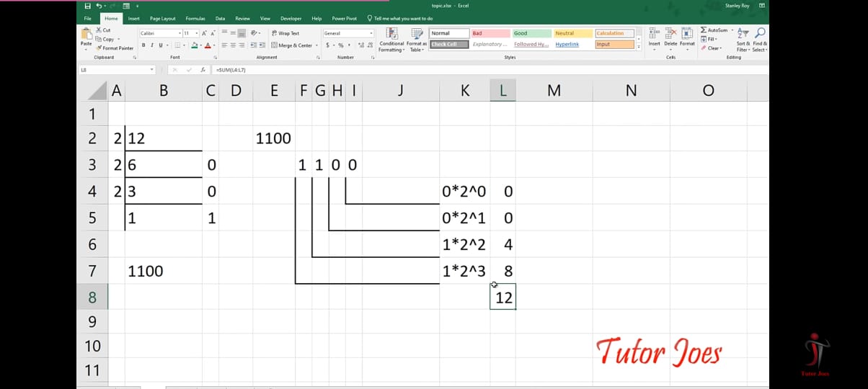Open the Calibri font name dropdown
Viewport: 868px width, 389px height.
pos(179,33)
